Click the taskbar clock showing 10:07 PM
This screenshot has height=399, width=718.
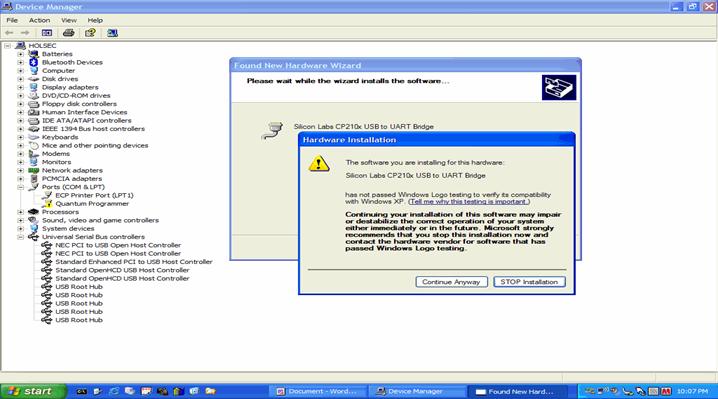[x=692, y=391]
